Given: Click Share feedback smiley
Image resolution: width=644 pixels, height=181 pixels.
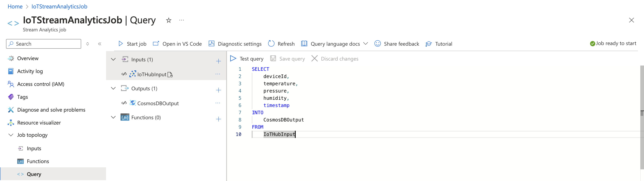Looking at the screenshot, I should tap(377, 44).
